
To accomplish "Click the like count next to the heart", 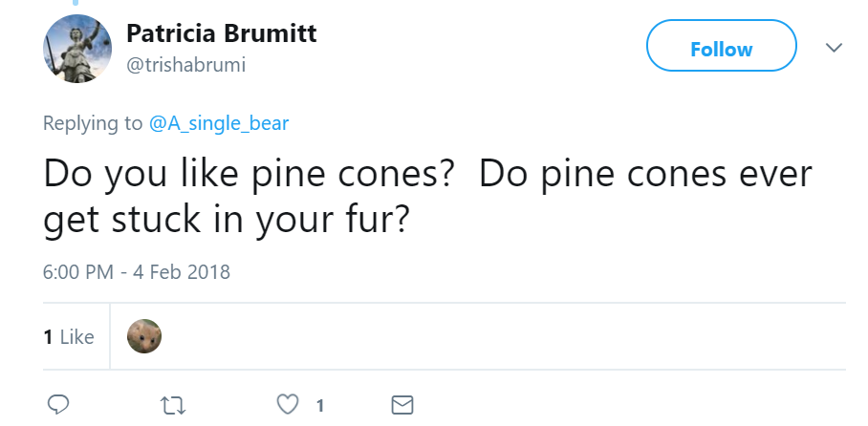I will click(x=320, y=406).
